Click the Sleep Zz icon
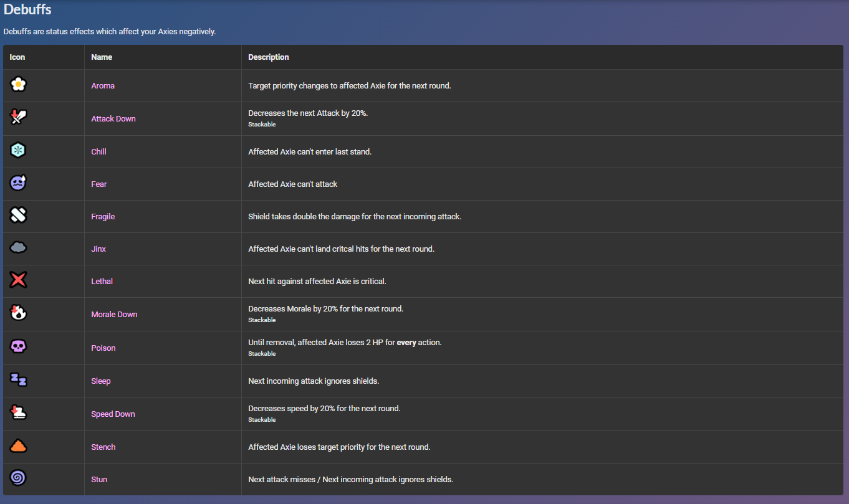849x504 pixels. [x=19, y=379]
